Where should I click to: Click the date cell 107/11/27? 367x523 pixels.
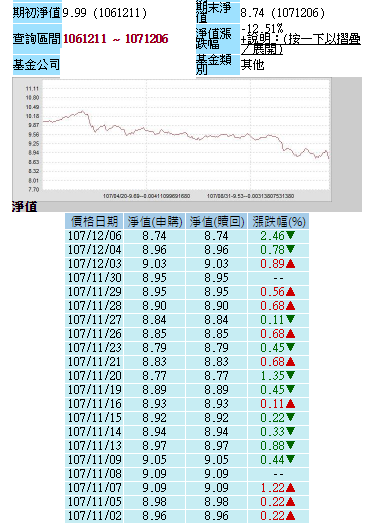[94, 320]
